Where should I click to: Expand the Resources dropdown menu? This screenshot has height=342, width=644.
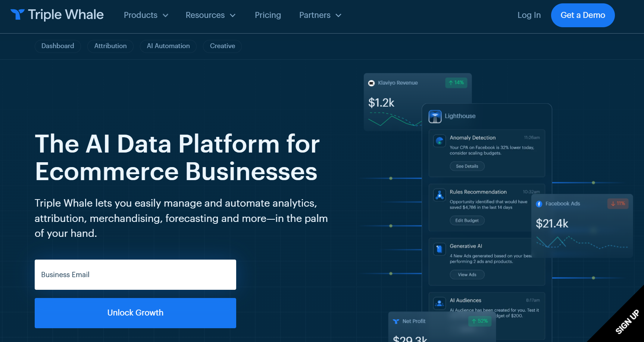pyautogui.click(x=210, y=15)
